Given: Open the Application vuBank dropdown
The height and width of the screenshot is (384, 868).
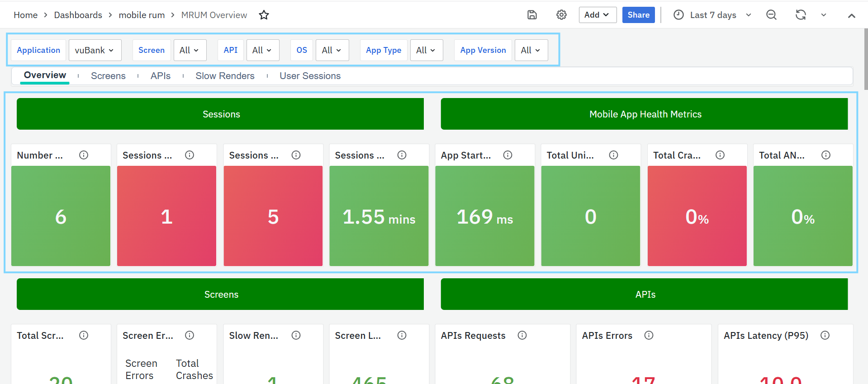Looking at the screenshot, I should click(95, 50).
